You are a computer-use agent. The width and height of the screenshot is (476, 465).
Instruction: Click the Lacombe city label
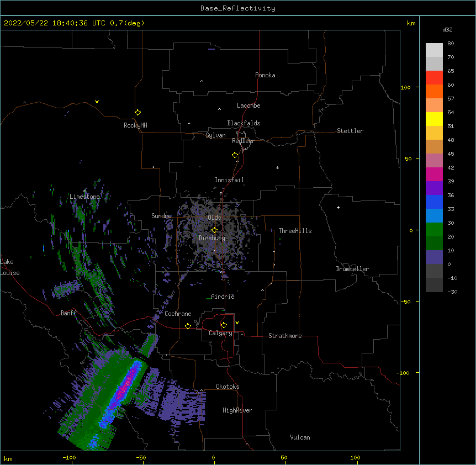[248, 105]
